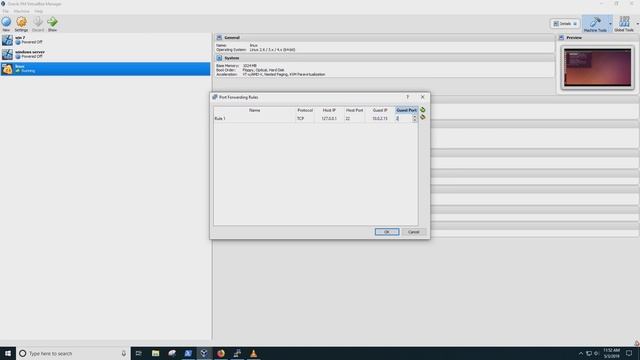Click the 10.0.2.15 Guest IP cell
Image resolution: width=640 pixels, height=360 pixels.
coord(380,118)
